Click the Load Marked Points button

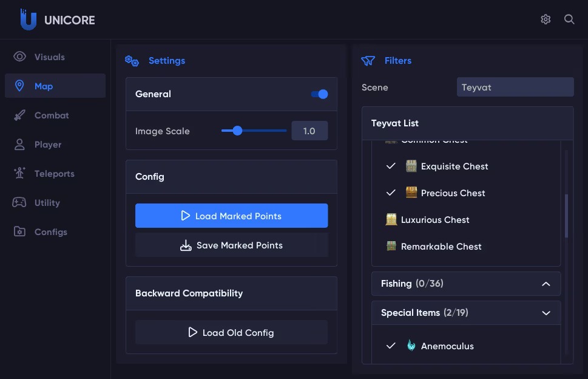tap(231, 216)
